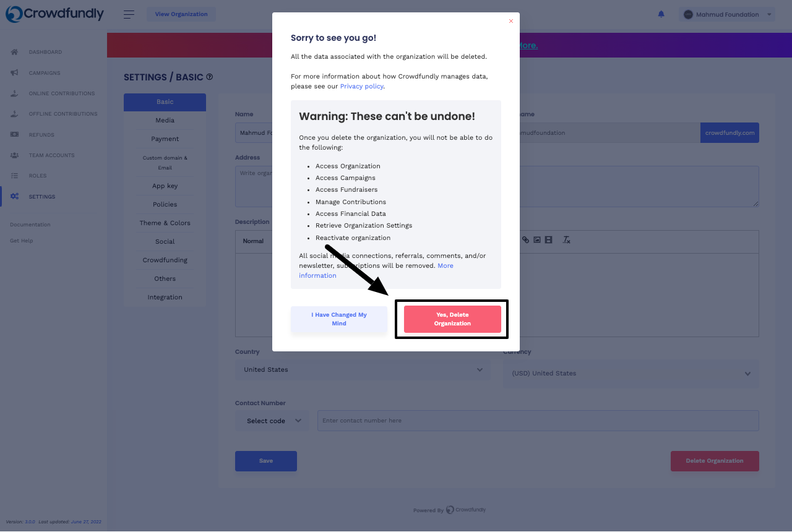Click the insert image icon in editor toolbar
Screen dimensions: 792x532
tap(537, 240)
